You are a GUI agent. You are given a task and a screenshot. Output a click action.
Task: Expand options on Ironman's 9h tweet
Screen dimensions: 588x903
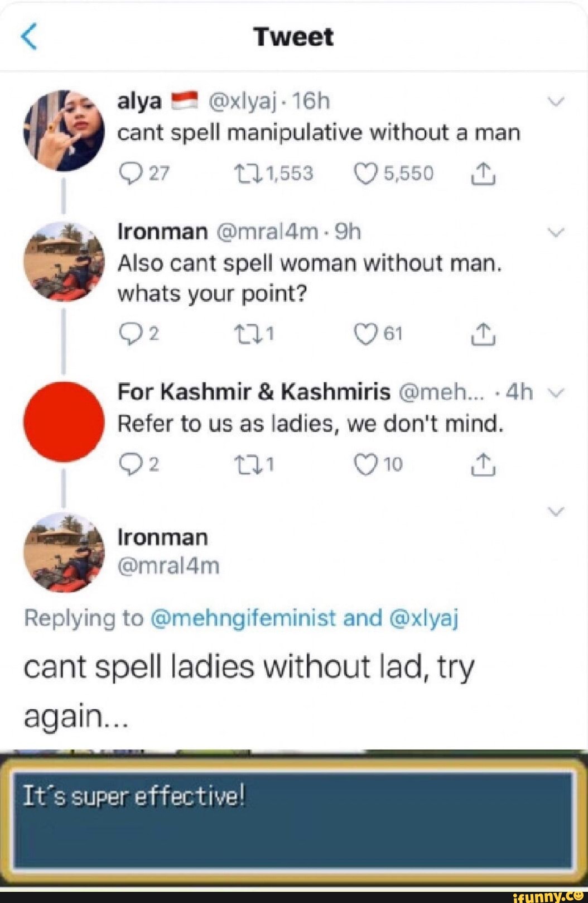click(556, 232)
